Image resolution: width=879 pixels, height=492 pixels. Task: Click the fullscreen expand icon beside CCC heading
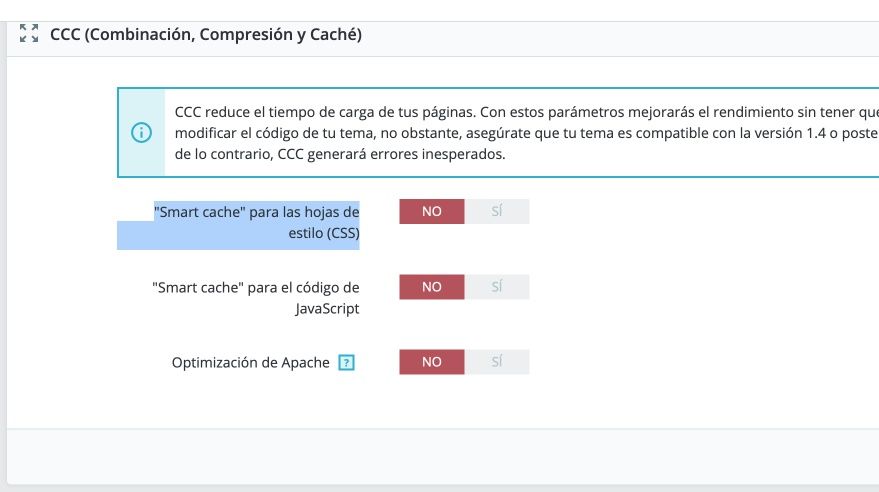(x=29, y=34)
